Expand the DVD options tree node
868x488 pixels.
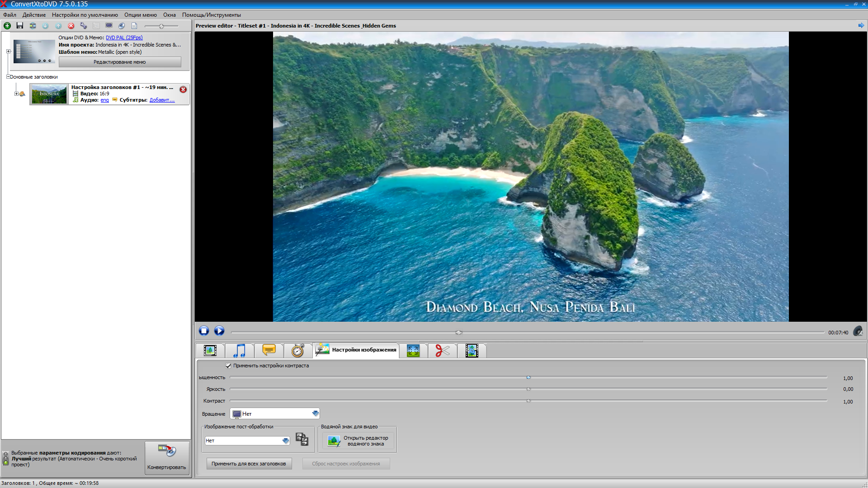8,52
